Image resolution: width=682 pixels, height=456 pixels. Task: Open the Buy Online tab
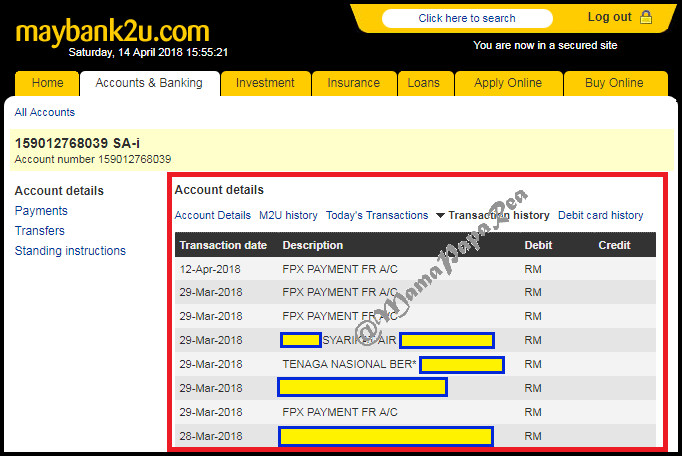[614, 83]
